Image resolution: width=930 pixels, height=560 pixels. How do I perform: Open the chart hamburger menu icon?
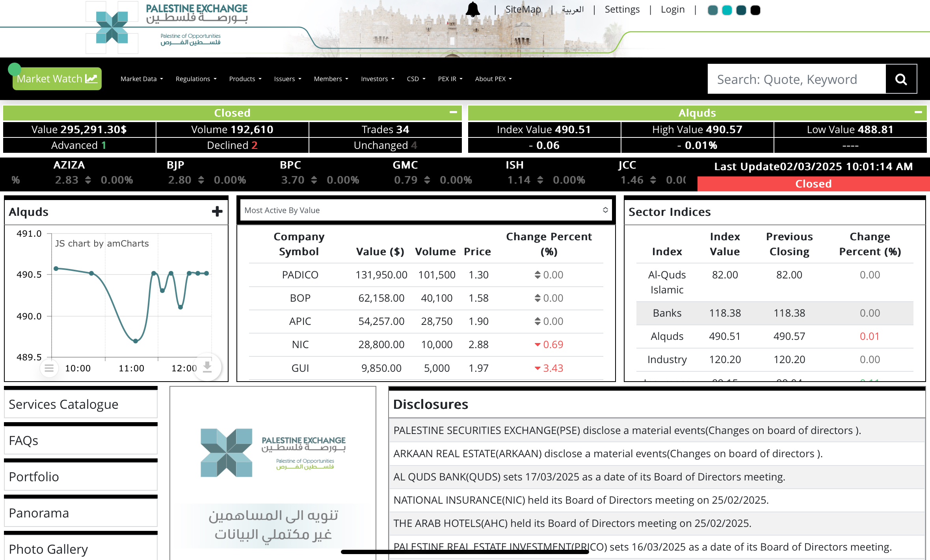[x=49, y=368]
